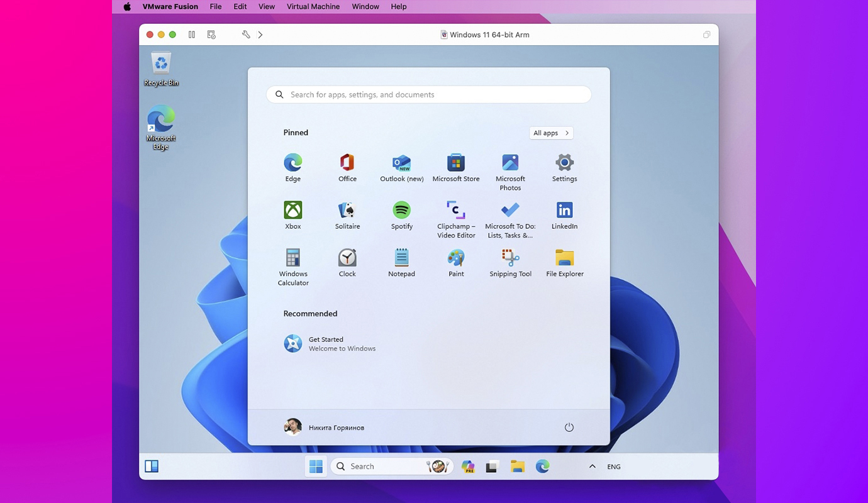Image resolution: width=868 pixels, height=503 pixels.
Task: Open Outlook (new) app
Action: pos(401,168)
